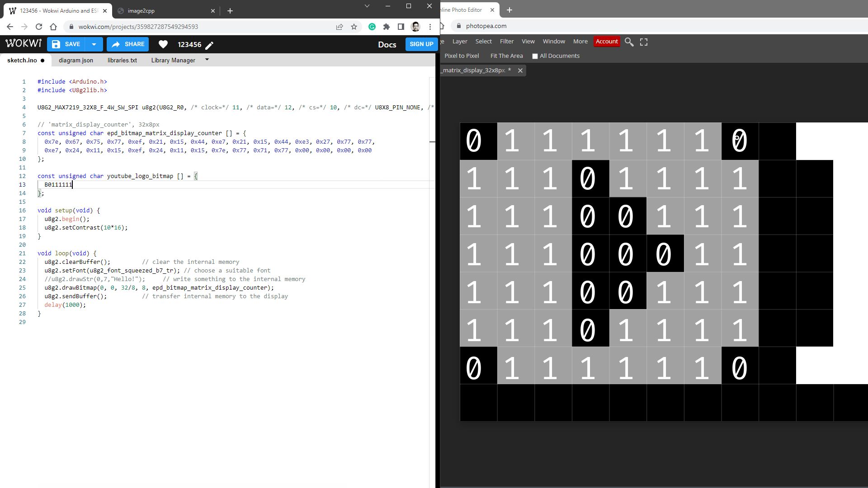Open dropdown arrow next to Library Manager
868x488 pixels.
[x=207, y=60]
